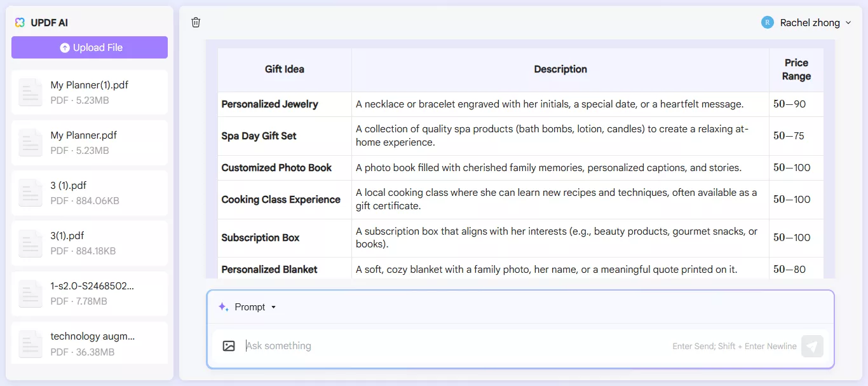Click the image attachment icon in prompt box

pyautogui.click(x=229, y=346)
